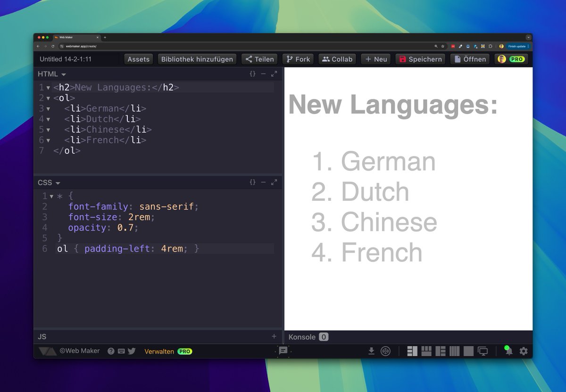Open the Twitter bird icon
Screen dimensions: 566x392
[132, 351]
